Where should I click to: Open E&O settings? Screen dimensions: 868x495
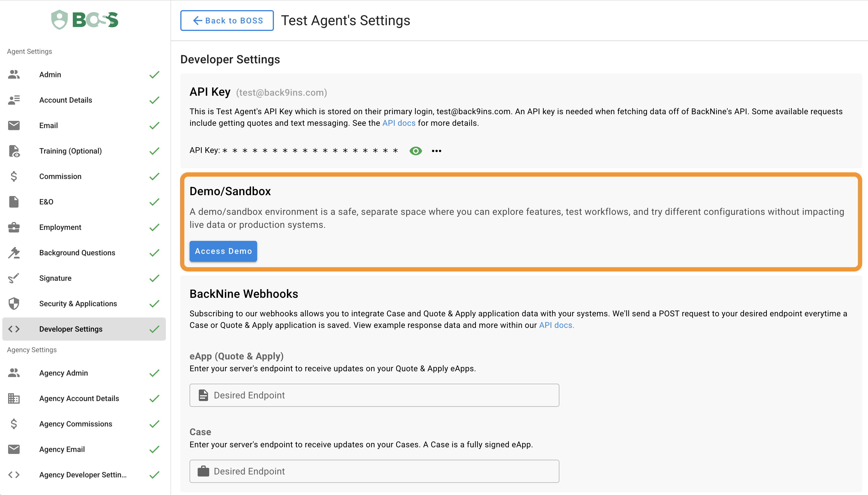(84, 202)
